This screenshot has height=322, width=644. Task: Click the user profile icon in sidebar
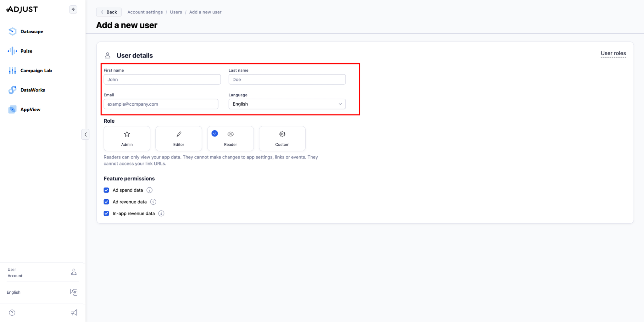tap(74, 272)
